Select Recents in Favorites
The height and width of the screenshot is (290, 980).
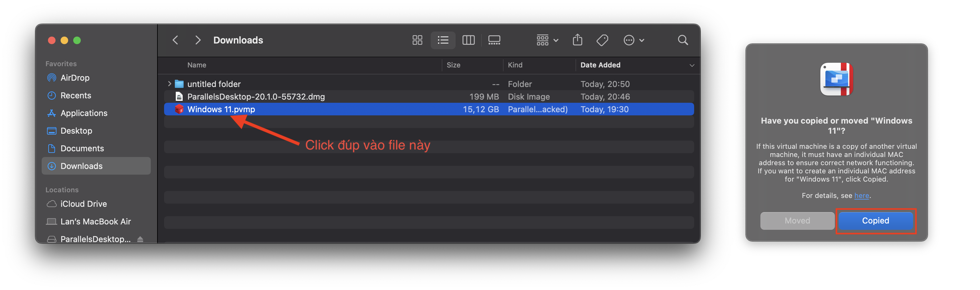(76, 96)
